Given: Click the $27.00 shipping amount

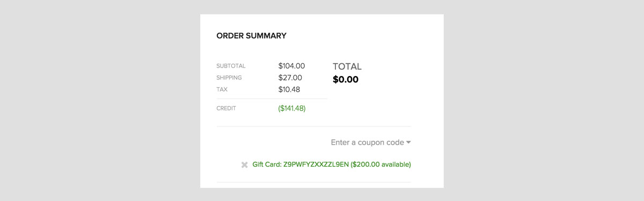Looking at the screenshot, I should tap(290, 78).
